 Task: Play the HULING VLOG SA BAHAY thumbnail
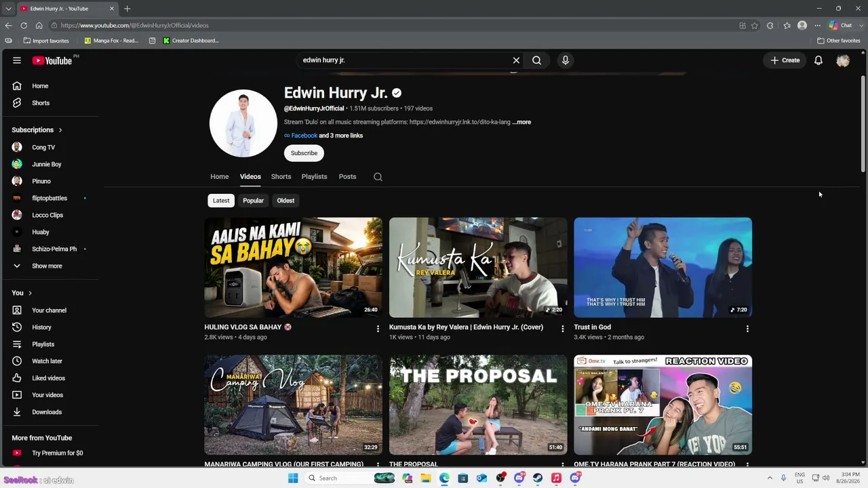pyautogui.click(x=294, y=268)
